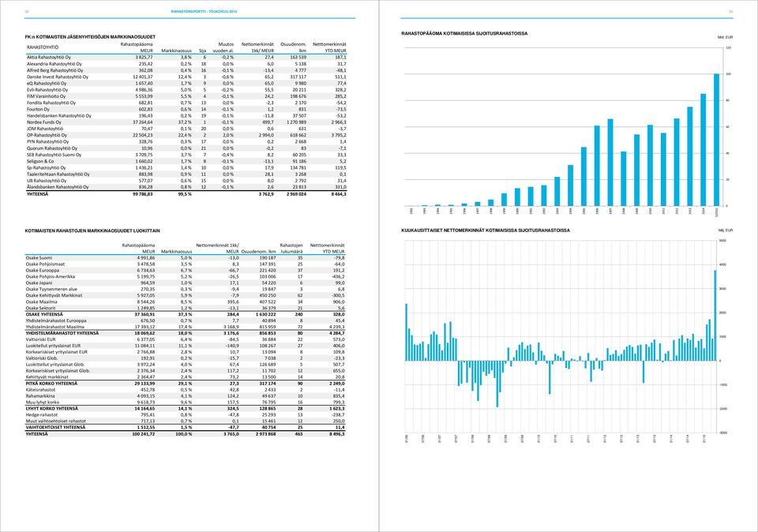Click Nordea's fund capital value '37 264,64'
Screen dimensions: 758x532
pos(143,122)
